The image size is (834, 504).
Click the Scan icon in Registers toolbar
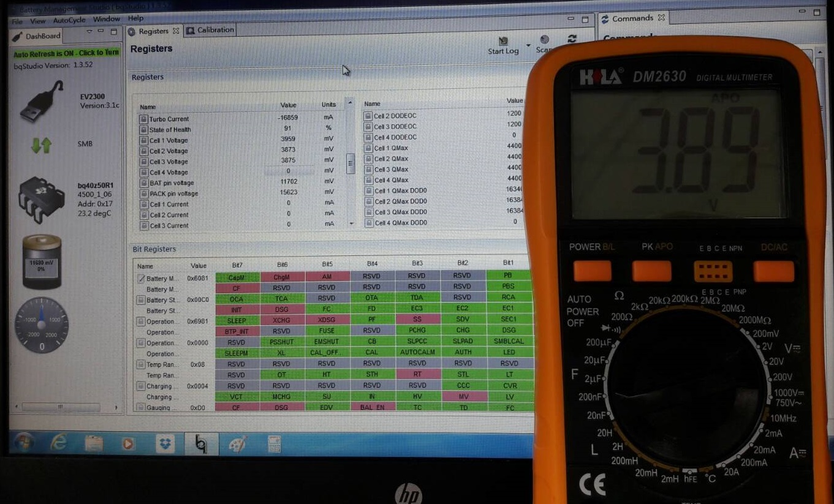click(544, 40)
